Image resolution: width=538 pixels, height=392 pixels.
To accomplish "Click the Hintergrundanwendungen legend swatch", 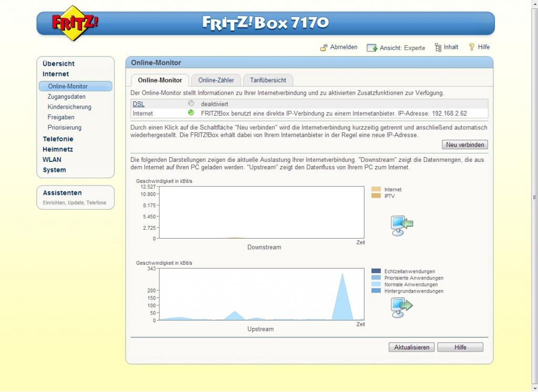I will pos(376,291).
